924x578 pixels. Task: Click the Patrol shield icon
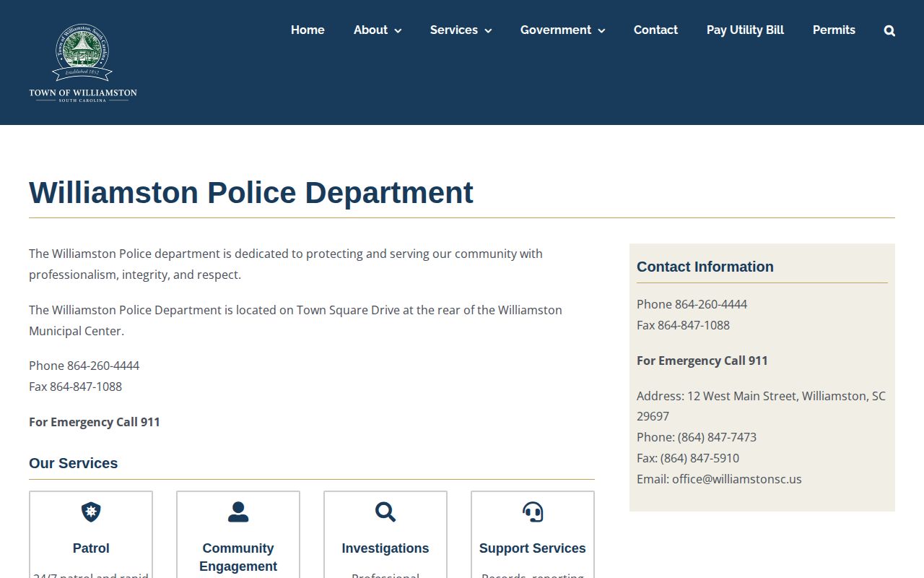(91, 512)
